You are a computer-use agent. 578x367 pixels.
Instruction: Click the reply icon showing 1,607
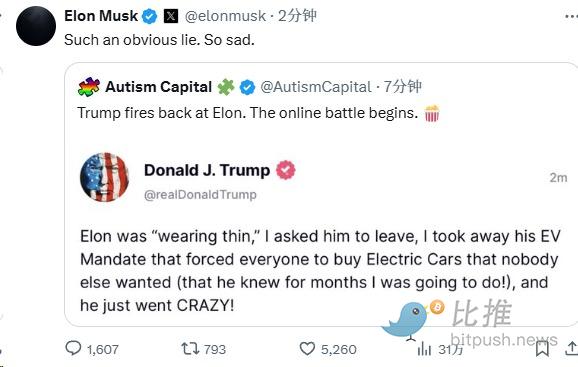pos(73,348)
